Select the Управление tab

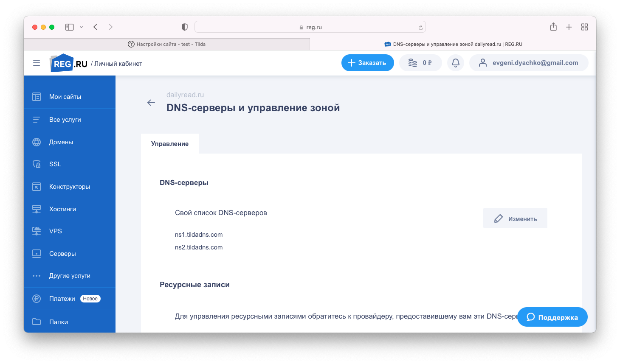(x=170, y=144)
